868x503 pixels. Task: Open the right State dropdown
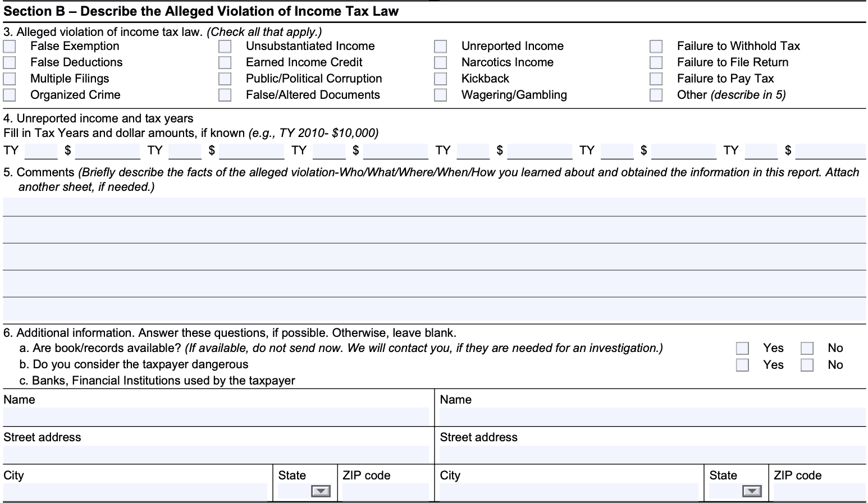coord(751,491)
